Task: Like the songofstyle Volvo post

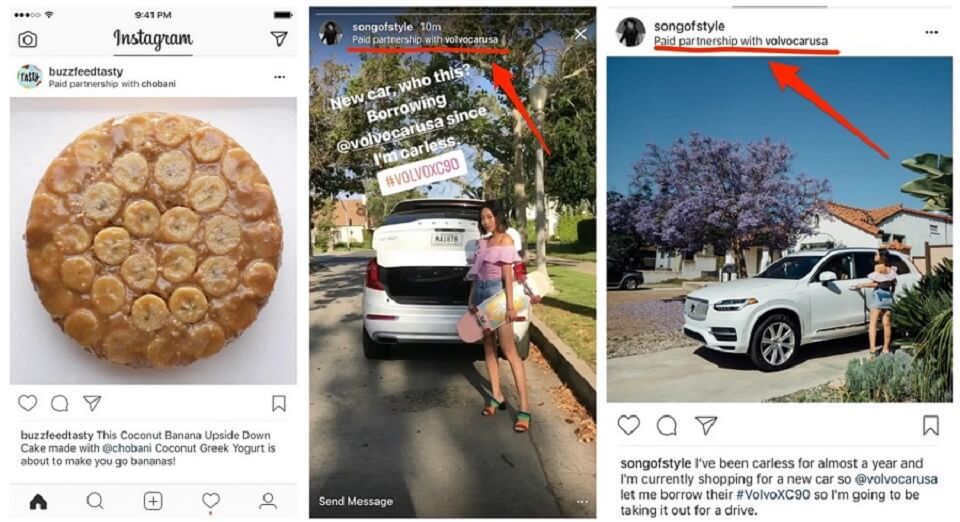Action: (629, 425)
